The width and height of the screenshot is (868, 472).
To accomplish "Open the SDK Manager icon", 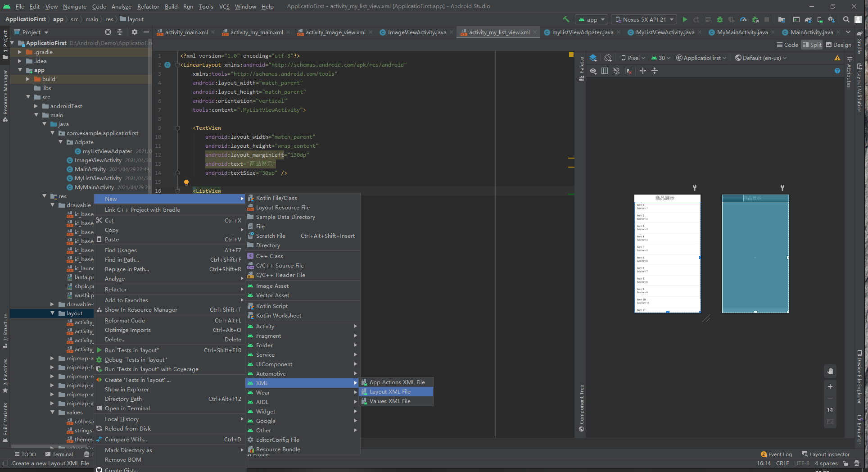I will (x=831, y=19).
